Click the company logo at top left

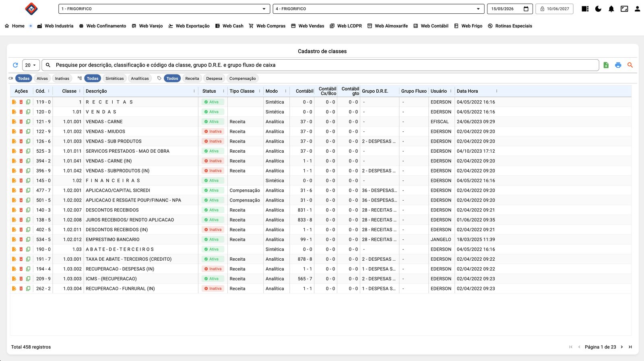coord(31,8)
